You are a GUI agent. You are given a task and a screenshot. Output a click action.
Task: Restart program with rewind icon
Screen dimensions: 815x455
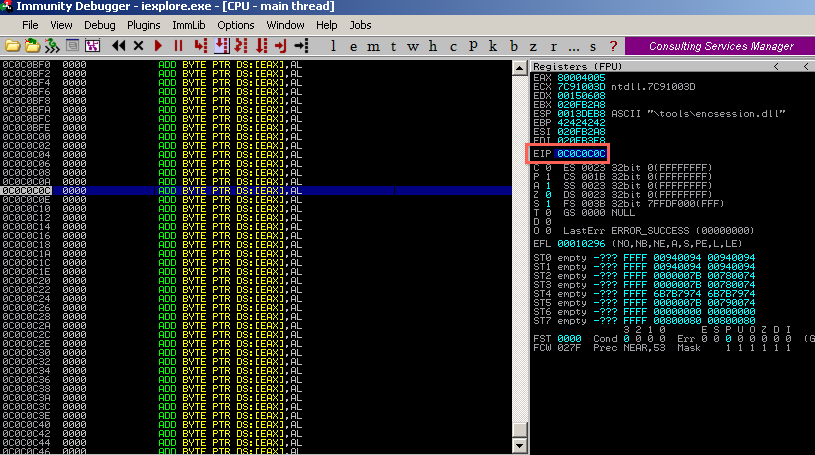point(119,46)
